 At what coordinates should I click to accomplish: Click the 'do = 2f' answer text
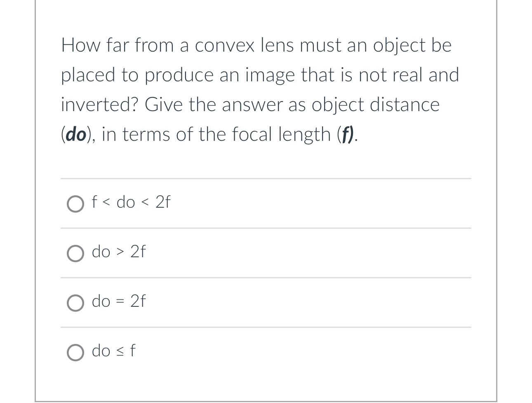(119, 301)
